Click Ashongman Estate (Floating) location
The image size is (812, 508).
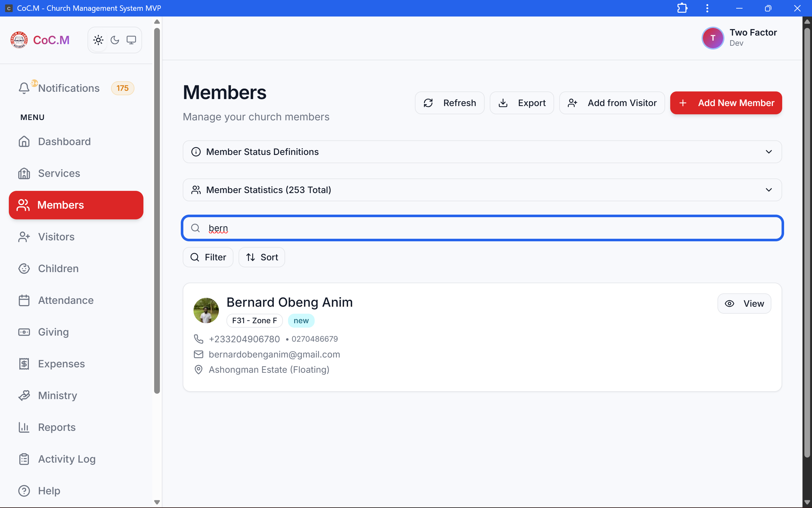269,370
